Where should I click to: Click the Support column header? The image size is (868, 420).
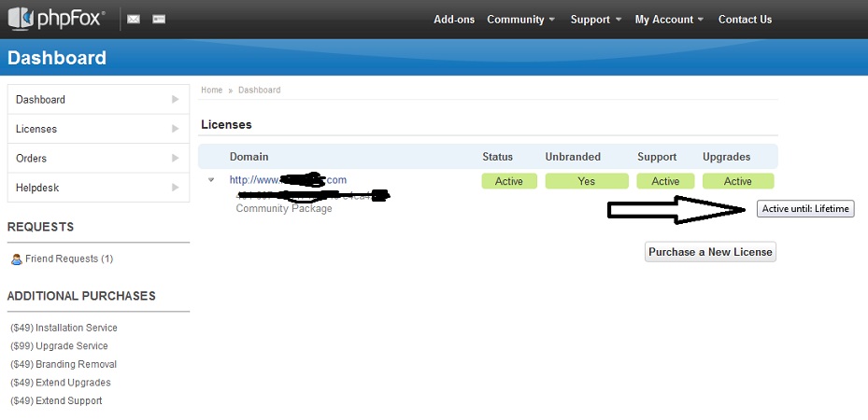pyautogui.click(x=657, y=157)
